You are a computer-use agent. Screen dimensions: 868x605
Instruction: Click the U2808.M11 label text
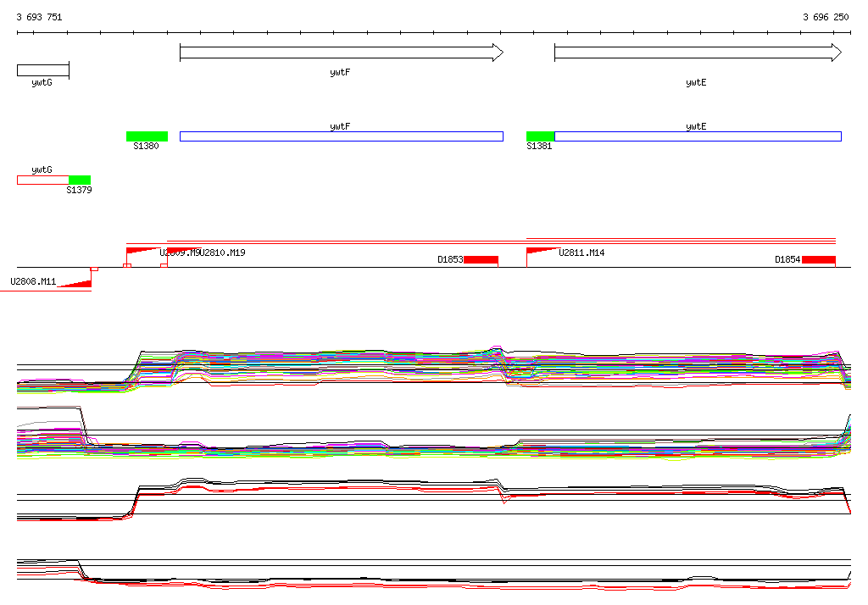(33, 281)
